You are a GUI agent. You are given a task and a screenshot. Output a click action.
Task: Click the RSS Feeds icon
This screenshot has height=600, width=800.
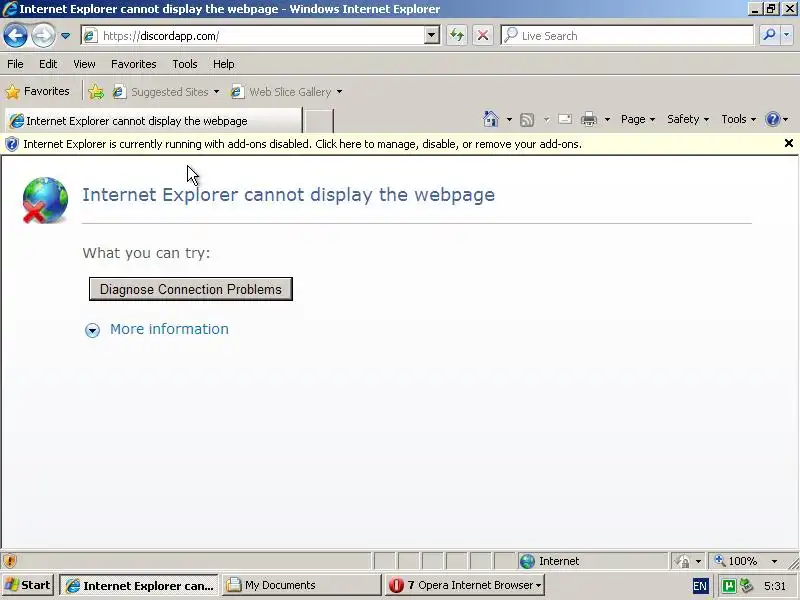click(x=527, y=119)
